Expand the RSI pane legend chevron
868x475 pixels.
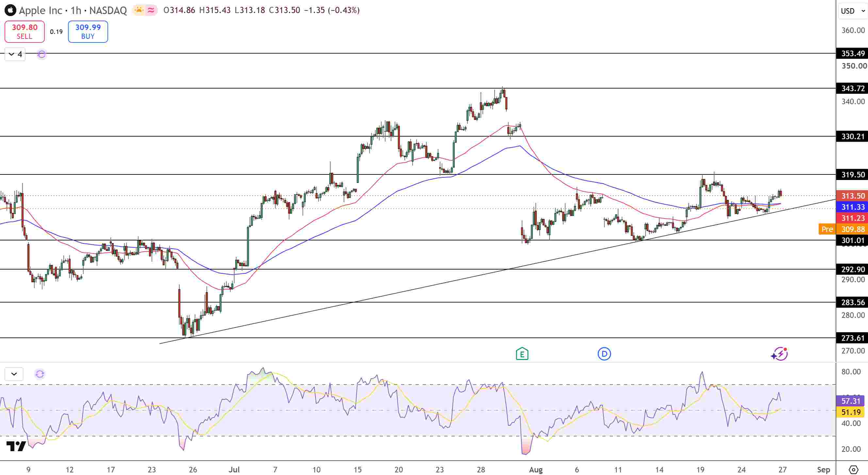[14, 374]
